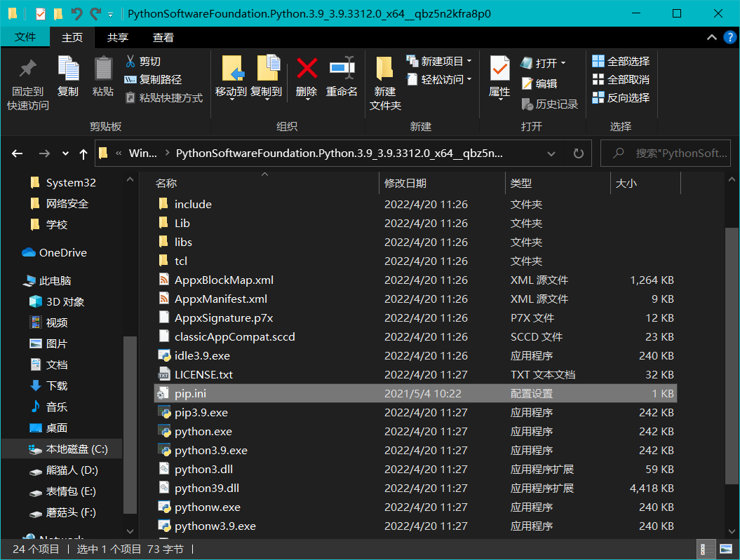Click the navigation pane scrollbar
The height and width of the screenshot is (560, 740).
130,424
